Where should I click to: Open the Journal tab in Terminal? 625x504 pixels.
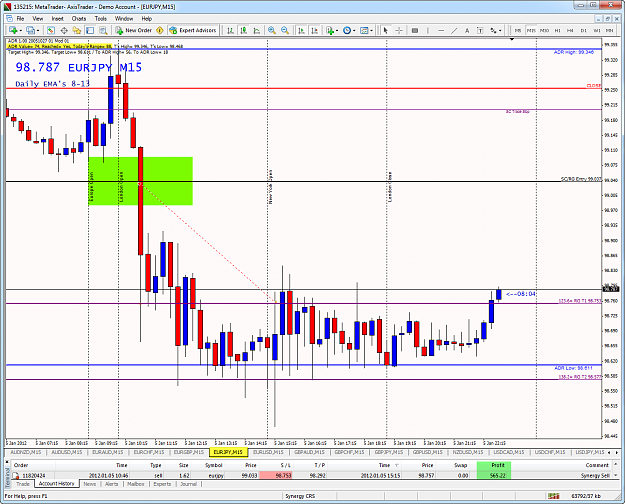coord(189,484)
